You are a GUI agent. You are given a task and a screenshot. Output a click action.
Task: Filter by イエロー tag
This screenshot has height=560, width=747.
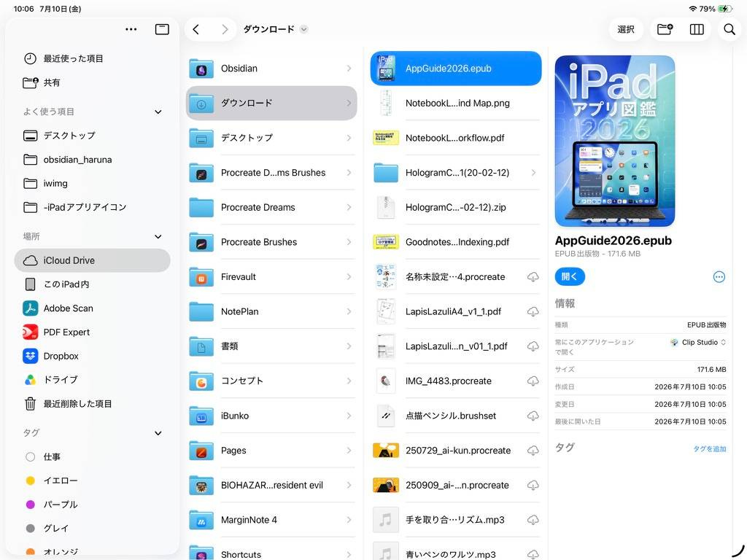click(x=93, y=481)
